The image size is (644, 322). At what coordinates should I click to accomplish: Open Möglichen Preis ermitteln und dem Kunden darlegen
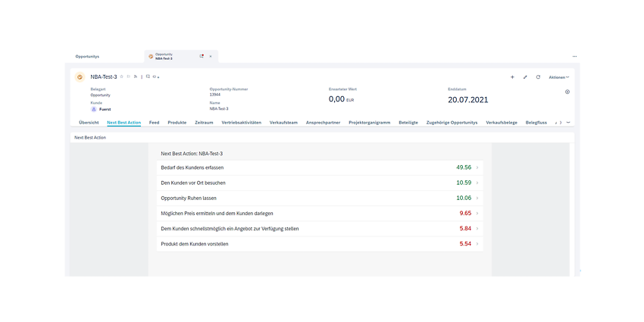pyautogui.click(x=320, y=213)
